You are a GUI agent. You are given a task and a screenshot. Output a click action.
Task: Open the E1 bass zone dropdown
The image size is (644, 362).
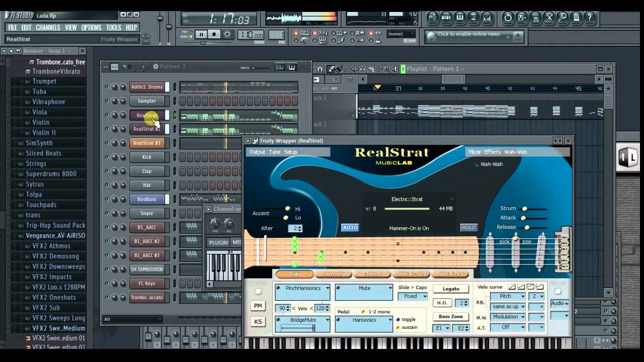[x=441, y=328]
